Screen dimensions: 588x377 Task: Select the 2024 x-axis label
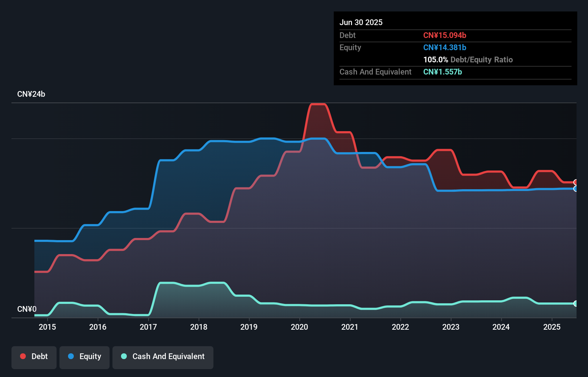coord(501,327)
